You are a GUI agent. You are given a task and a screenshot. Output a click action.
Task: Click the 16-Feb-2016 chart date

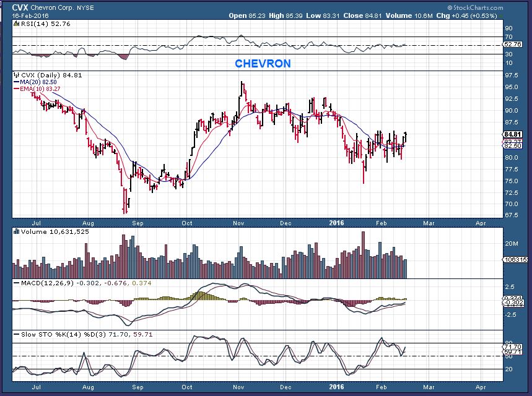pos(30,15)
